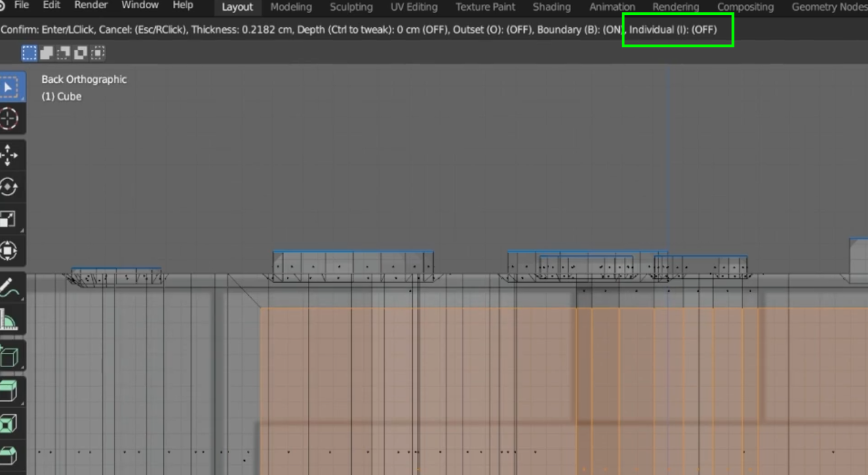Click the (1) Cube object label
Screen dimensions: 868x475
pyautogui.click(x=61, y=96)
